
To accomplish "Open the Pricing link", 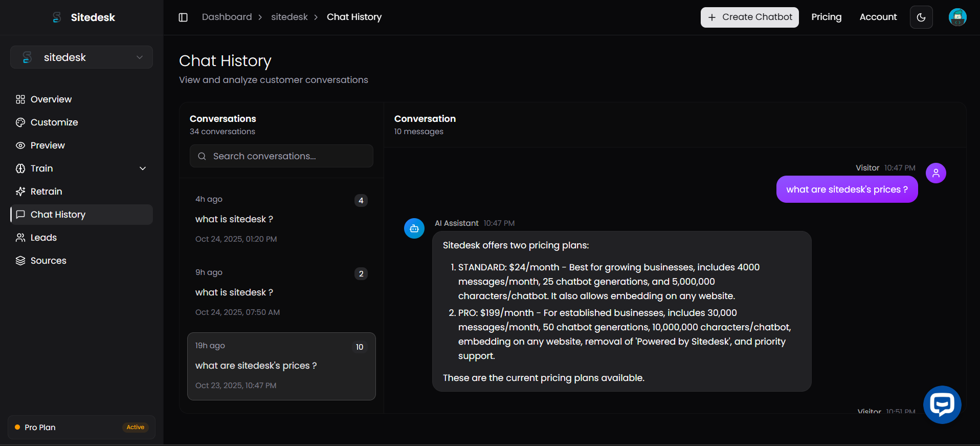I will coord(826,17).
